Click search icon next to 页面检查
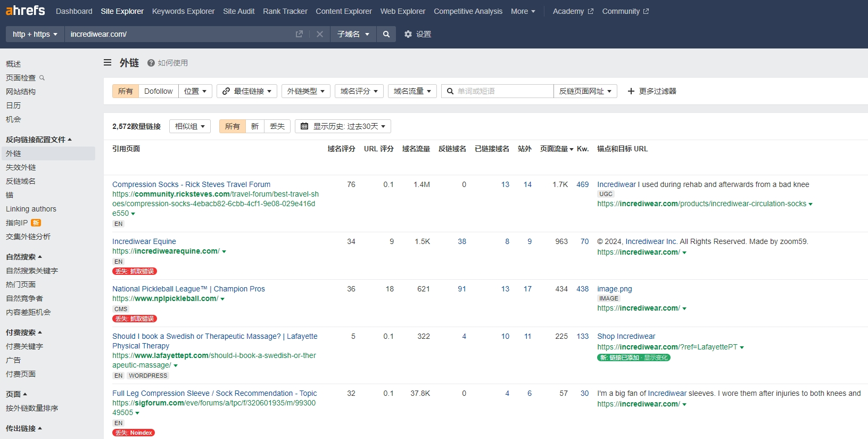Screen dimensions: 868x439 (42, 78)
